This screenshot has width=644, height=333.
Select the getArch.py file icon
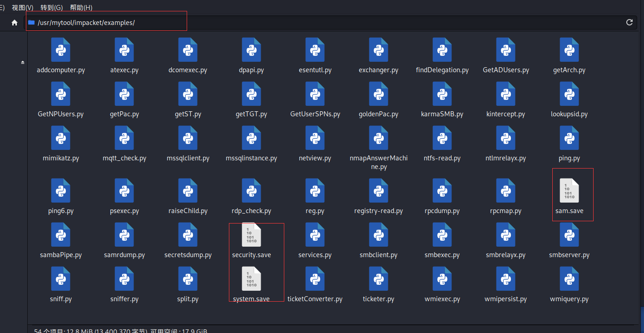[x=570, y=50]
